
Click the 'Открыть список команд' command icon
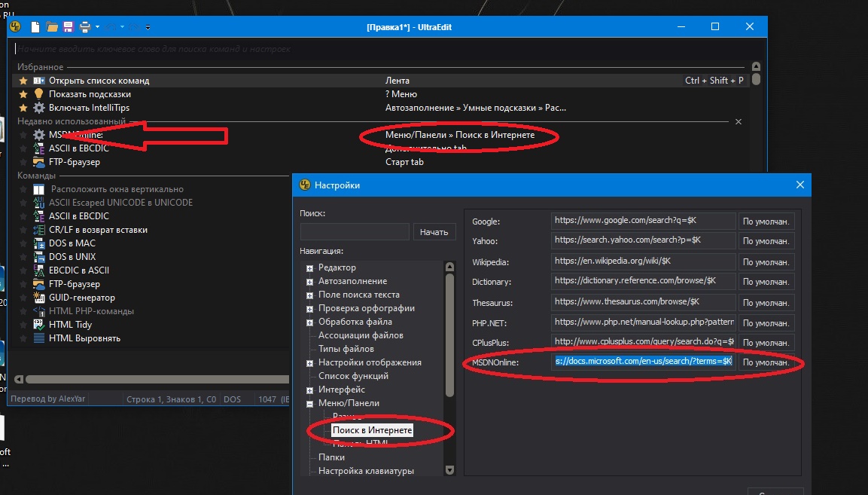[38, 81]
